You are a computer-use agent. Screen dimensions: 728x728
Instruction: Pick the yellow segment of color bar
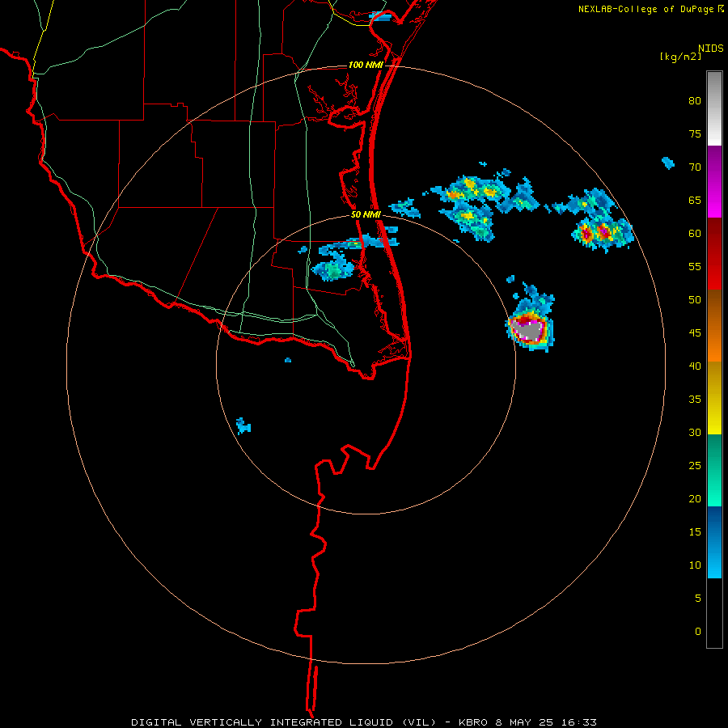tap(714, 398)
